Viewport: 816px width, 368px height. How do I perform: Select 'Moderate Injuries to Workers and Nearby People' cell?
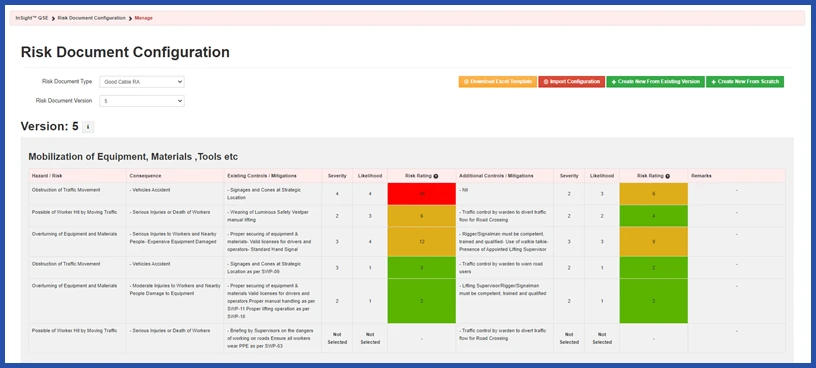pos(175,301)
